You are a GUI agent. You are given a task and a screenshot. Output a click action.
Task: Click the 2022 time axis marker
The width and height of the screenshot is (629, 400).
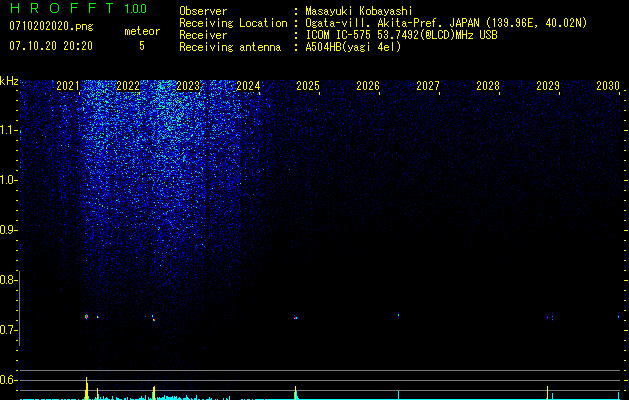128,86
